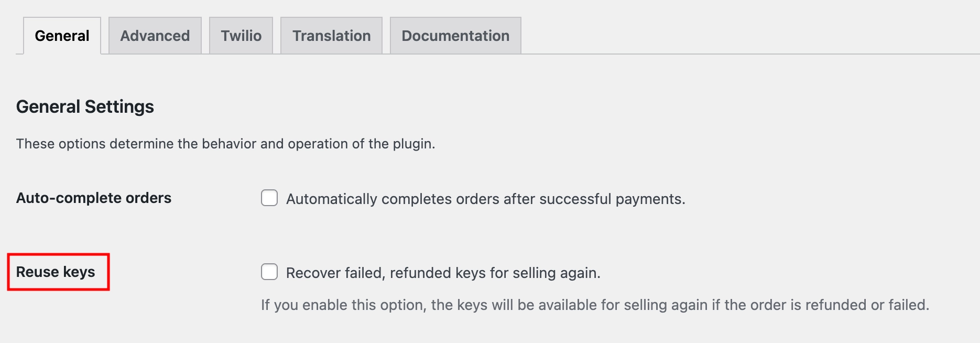Click the 'General Settings' heading
This screenshot has height=343, width=980.
tap(85, 107)
